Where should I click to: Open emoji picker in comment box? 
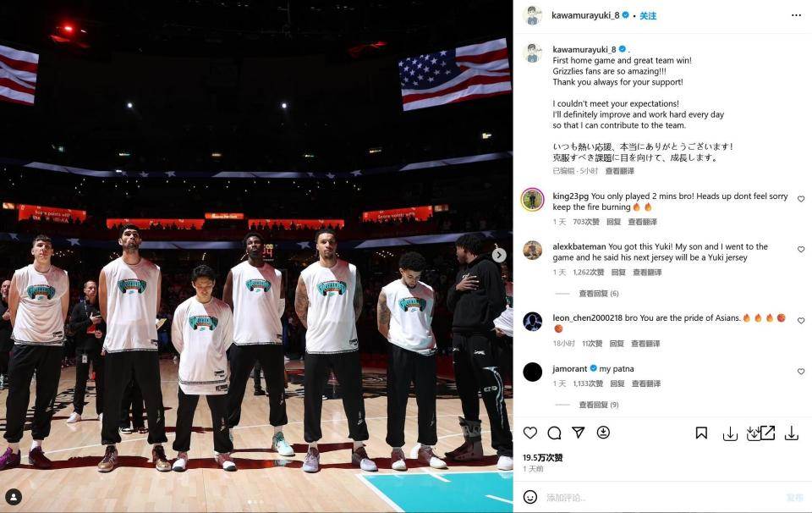pyautogui.click(x=529, y=497)
